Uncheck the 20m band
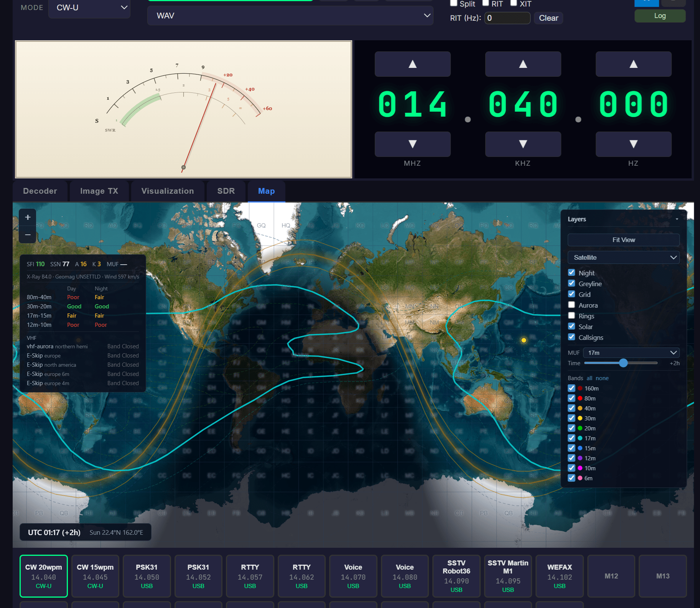The height and width of the screenshot is (608, 700). 572,428
